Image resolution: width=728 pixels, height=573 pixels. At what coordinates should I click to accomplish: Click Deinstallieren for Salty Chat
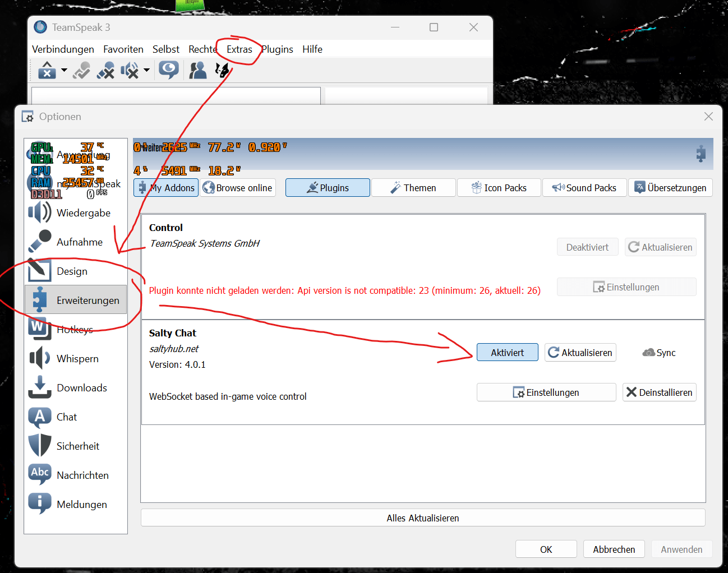(660, 392)
